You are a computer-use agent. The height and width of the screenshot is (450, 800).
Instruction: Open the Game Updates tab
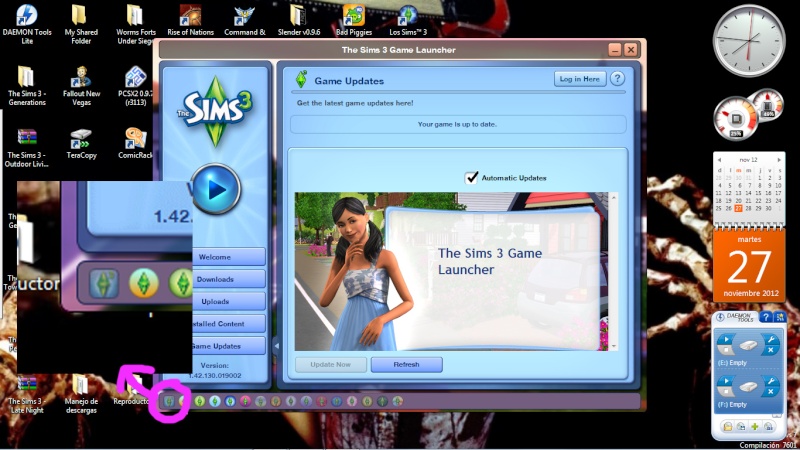(229, 346)
